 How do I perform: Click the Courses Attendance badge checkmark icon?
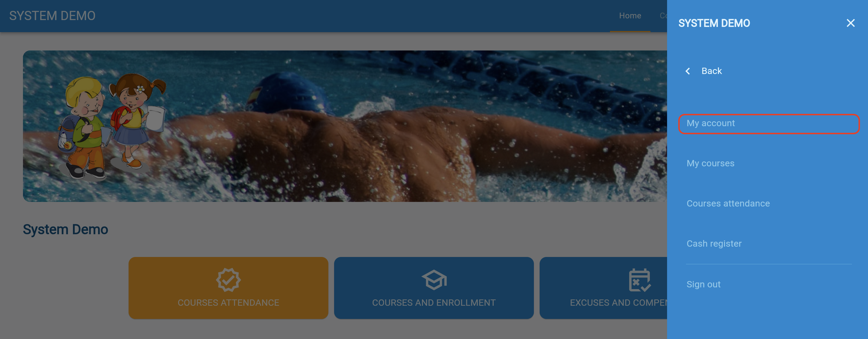pyautogui.click(x=228, y=279)
